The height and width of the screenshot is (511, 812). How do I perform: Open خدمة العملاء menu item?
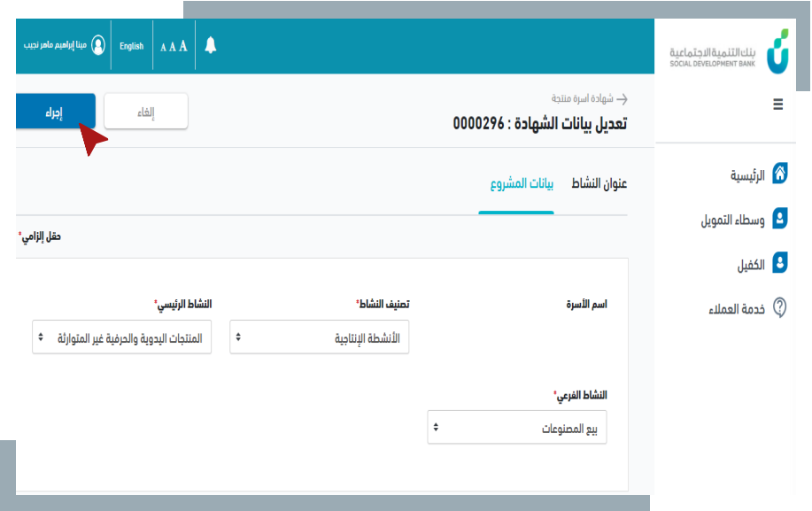[x=737, y=310]
